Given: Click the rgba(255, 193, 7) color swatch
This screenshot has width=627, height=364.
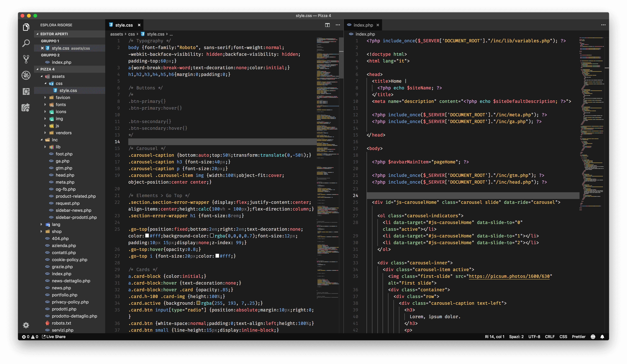Looking at the screenshot, I should coord(198,303).
